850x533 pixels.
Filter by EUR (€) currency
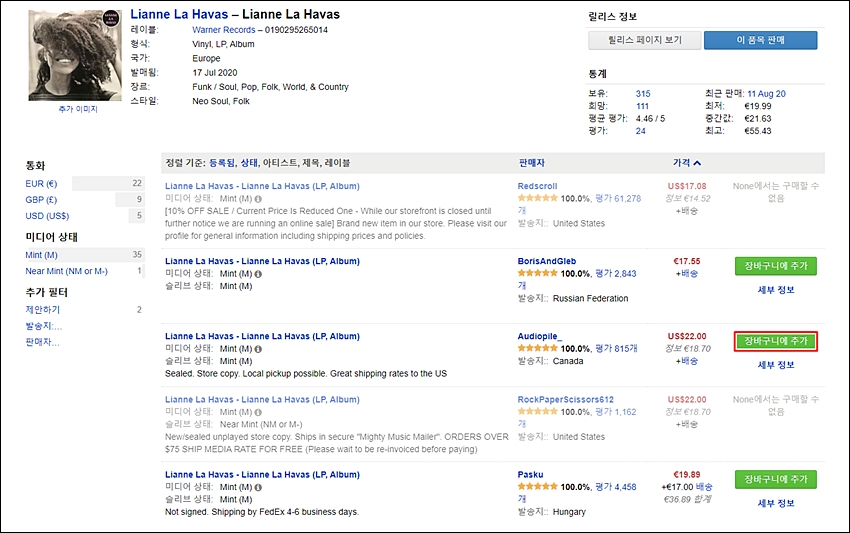point(41,184)
